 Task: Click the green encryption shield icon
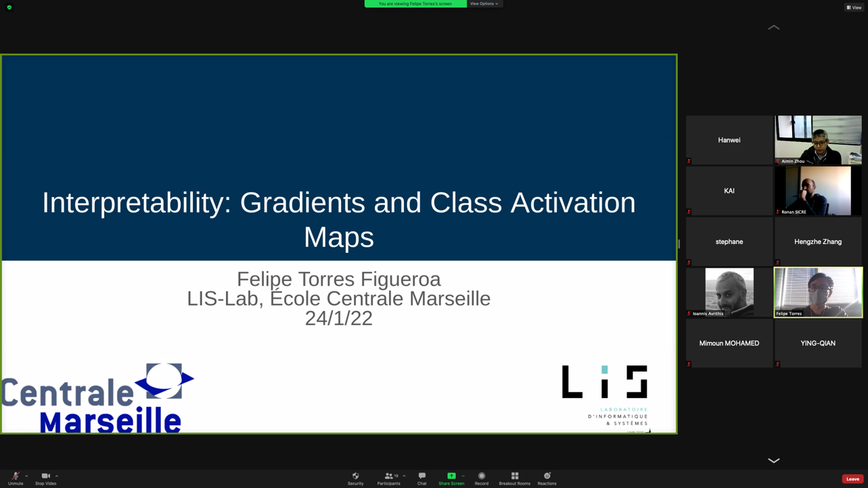tap(9, 7)
